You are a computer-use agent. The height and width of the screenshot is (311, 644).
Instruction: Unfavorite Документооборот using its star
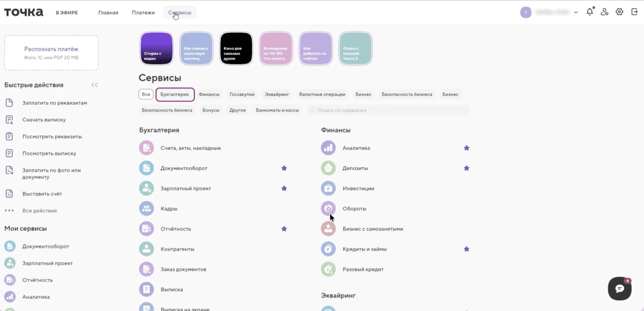coord(284,168)
